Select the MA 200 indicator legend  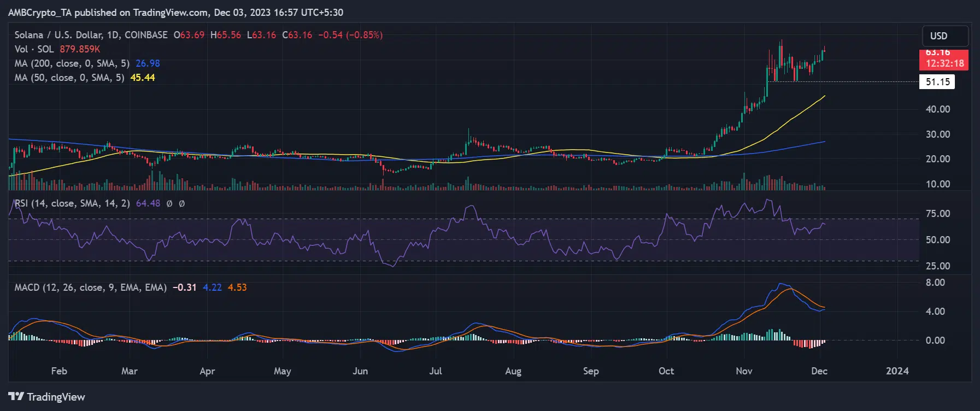[72, 63]
